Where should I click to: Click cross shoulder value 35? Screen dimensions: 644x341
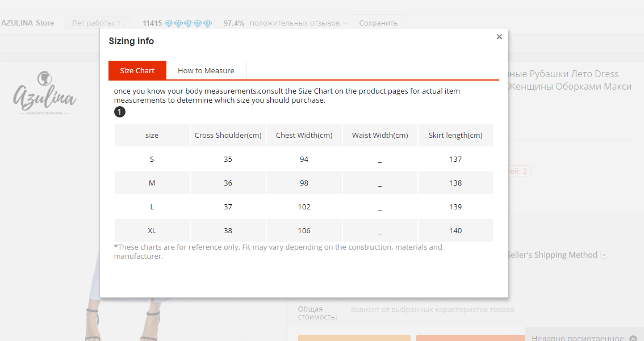pos(228,159)
